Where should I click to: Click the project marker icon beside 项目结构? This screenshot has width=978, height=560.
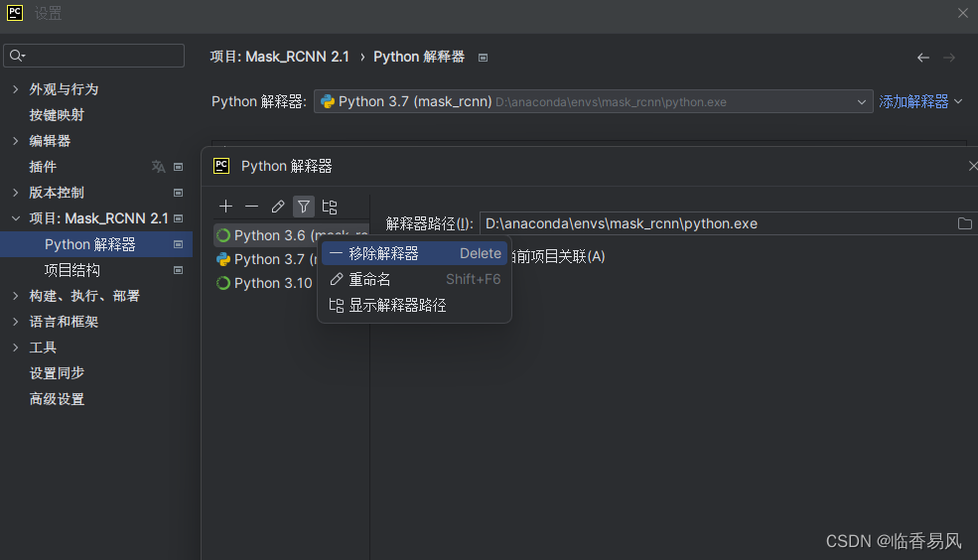coord(179,270)
